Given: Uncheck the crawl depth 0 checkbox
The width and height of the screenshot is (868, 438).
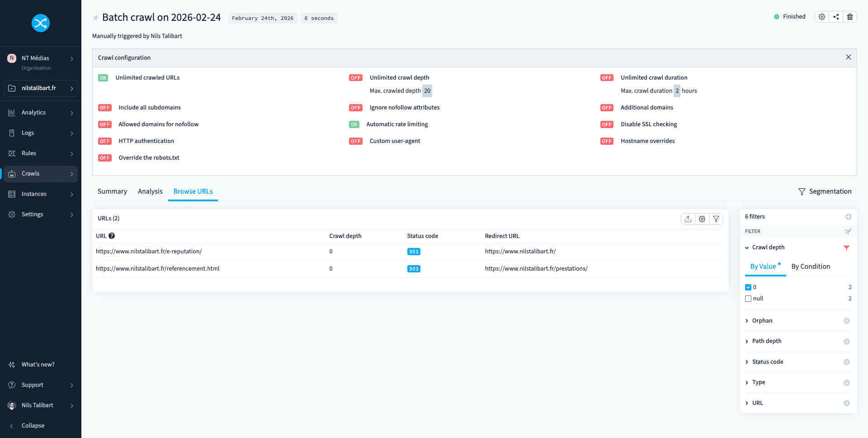Looking at the screenshot, I should pyautogui.click(x=748, y=287).
